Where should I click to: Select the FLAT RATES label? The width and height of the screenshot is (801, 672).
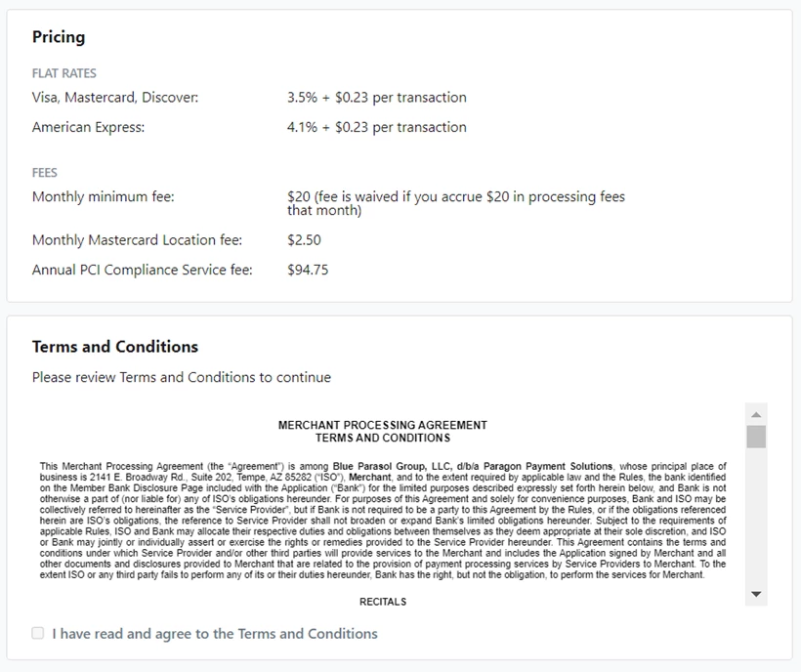(63, 73)
